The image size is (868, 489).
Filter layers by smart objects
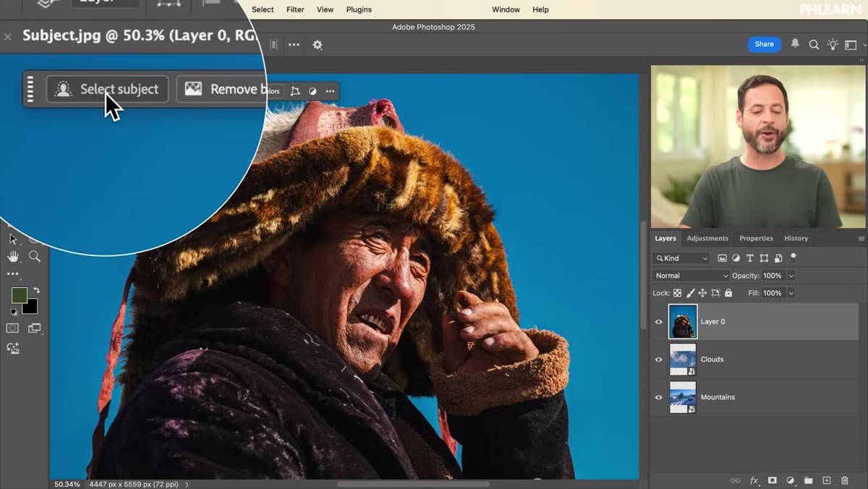778,258
